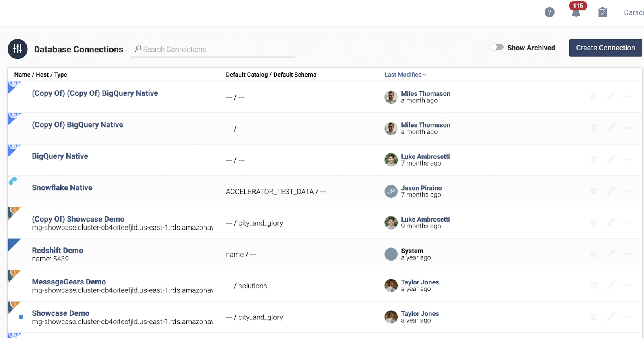
Task: Click '--- / solutions' schema text
Action: [246, 286]
